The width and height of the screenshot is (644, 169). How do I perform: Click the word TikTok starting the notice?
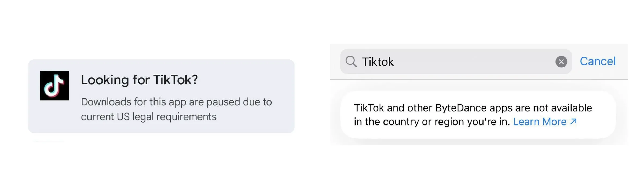tap(369, 108)
